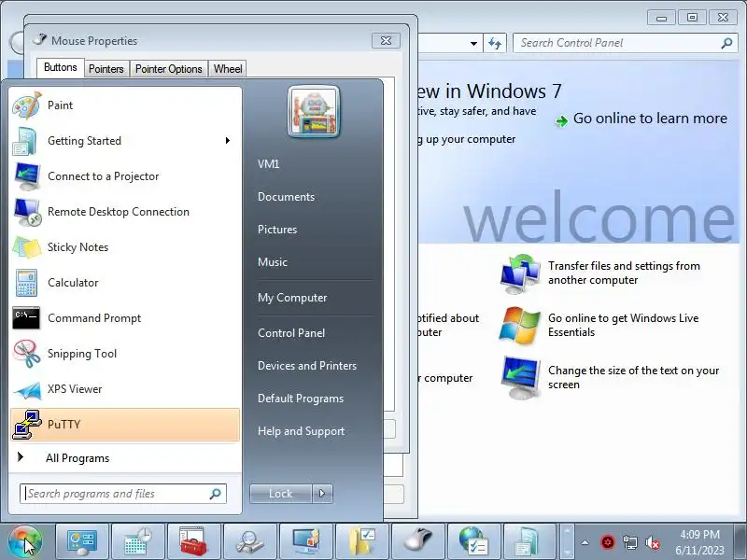Click the Windows Easy Transfer computers icon
The width and height of the screenshot is (747, 560).
coord(520,273)
